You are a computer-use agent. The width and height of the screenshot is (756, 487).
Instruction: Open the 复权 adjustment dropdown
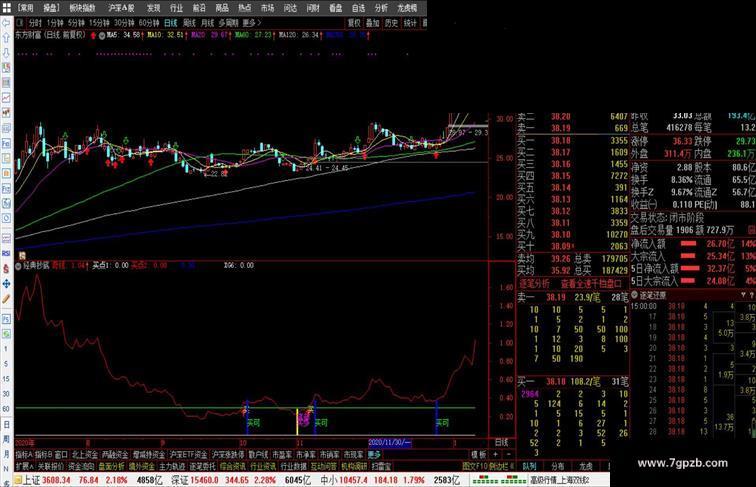pyautogui.click(x=354, y=23)
